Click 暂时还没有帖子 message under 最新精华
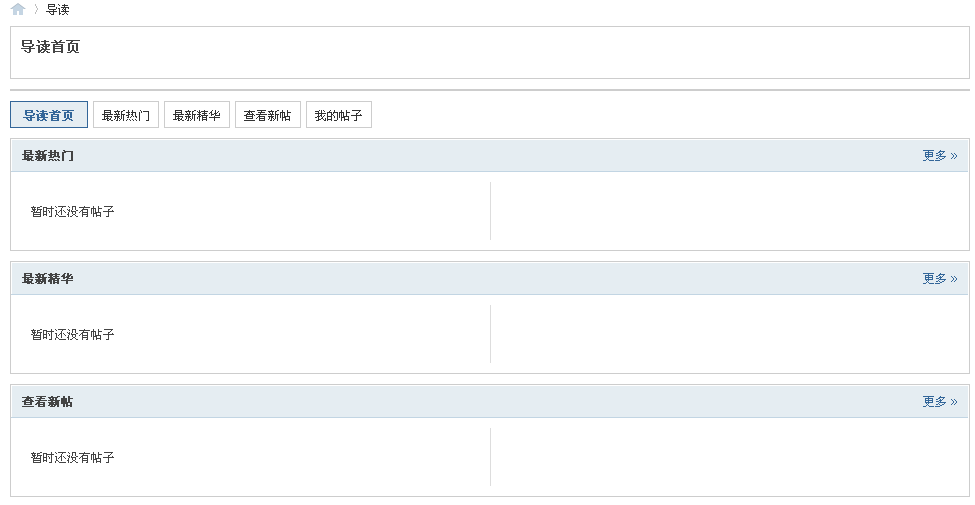 coord(73,335)
